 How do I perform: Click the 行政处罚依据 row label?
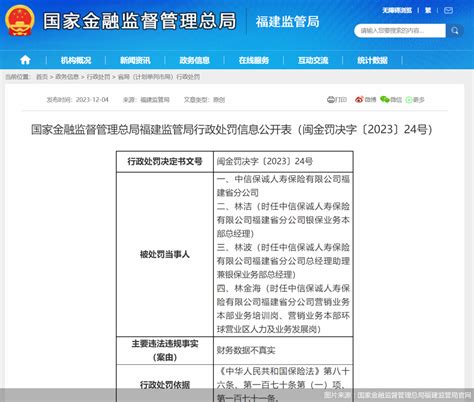[x=165, y=385]
